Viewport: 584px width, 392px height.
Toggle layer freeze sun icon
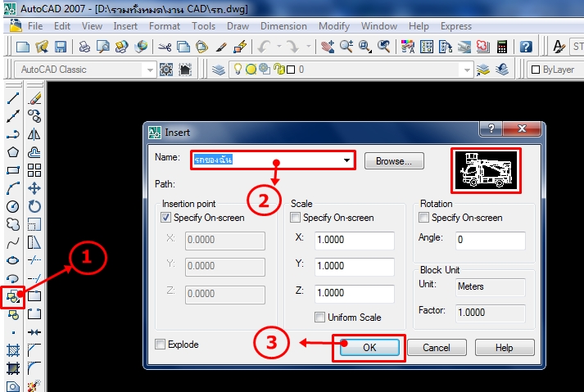pyautogui.click(x=251, y=70)
